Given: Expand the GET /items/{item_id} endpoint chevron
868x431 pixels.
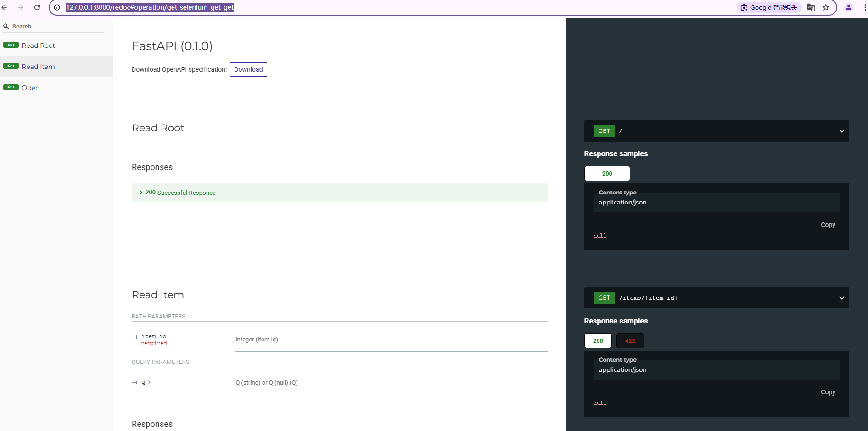Looking at the screenshot, I should coord(841,298).
